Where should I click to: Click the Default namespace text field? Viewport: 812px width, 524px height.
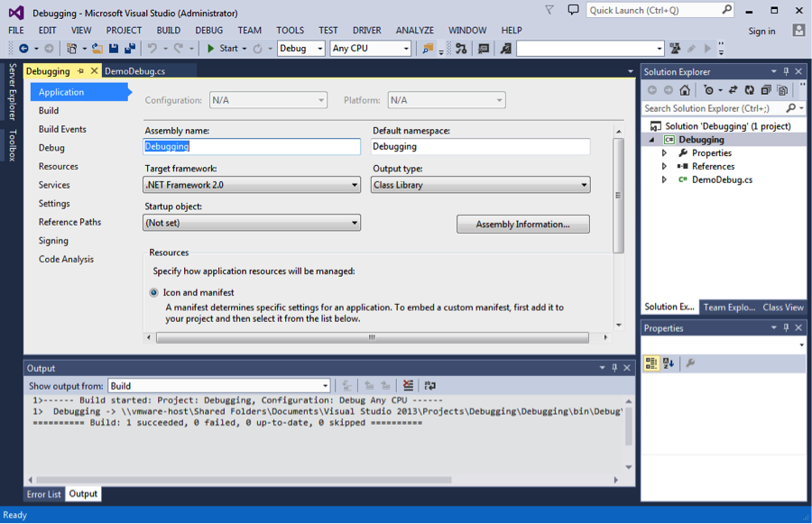tap(481, 146)
